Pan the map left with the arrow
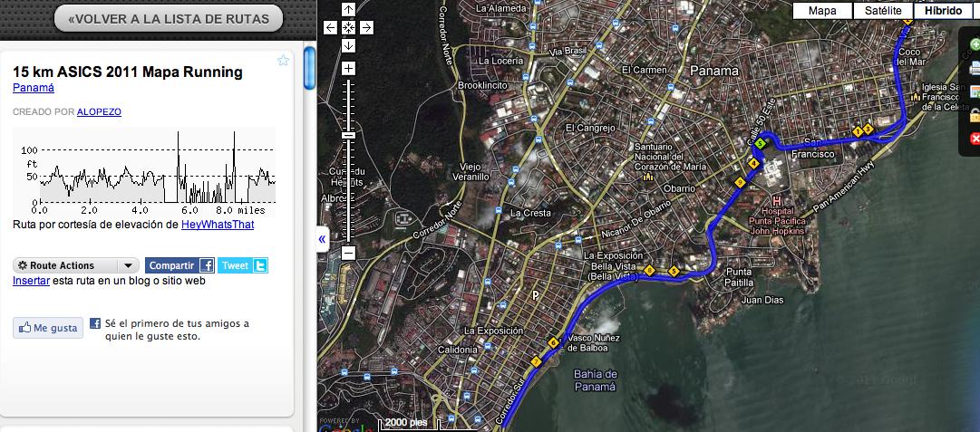The image size is (980, 432). pyautogui.click(x=331, y=27)
